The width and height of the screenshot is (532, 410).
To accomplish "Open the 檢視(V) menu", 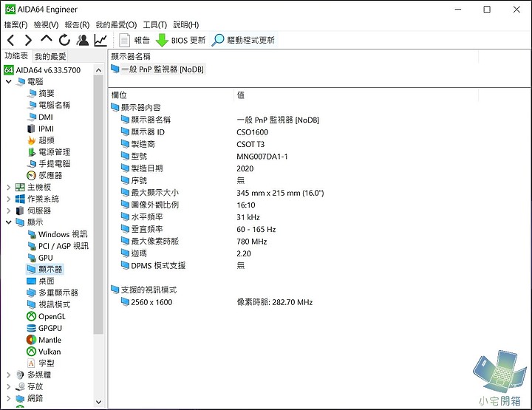I will 46,25.
